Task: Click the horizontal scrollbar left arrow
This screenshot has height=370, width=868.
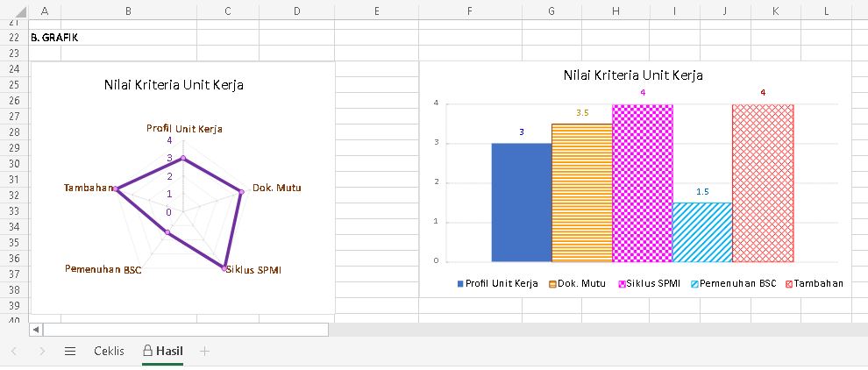Action: (36, 330)
